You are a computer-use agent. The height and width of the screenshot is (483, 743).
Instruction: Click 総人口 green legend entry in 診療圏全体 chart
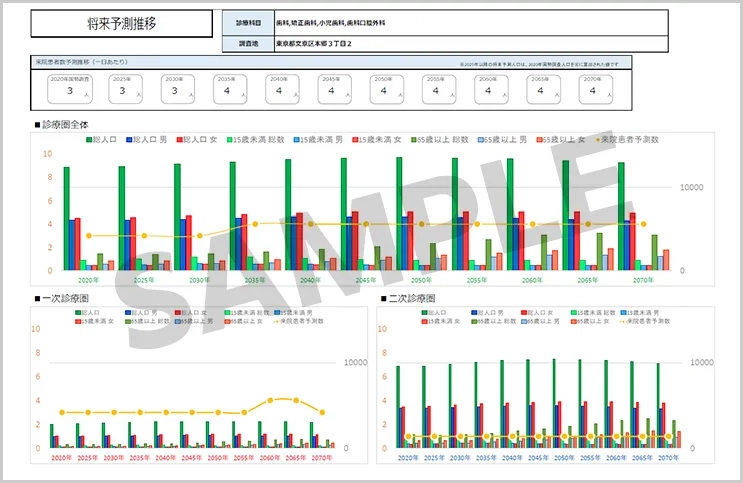(101, 140)
